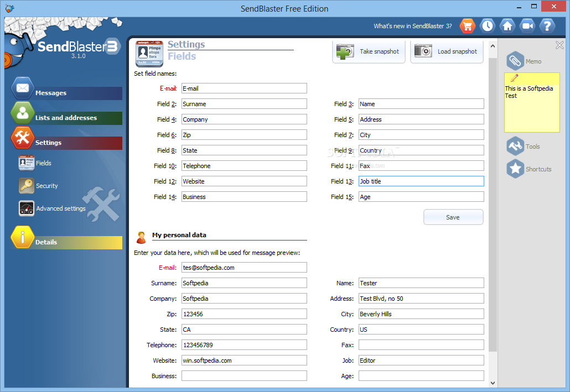Open the shopping cart purchase icon
570x392 pixels.
coord(468,26)
